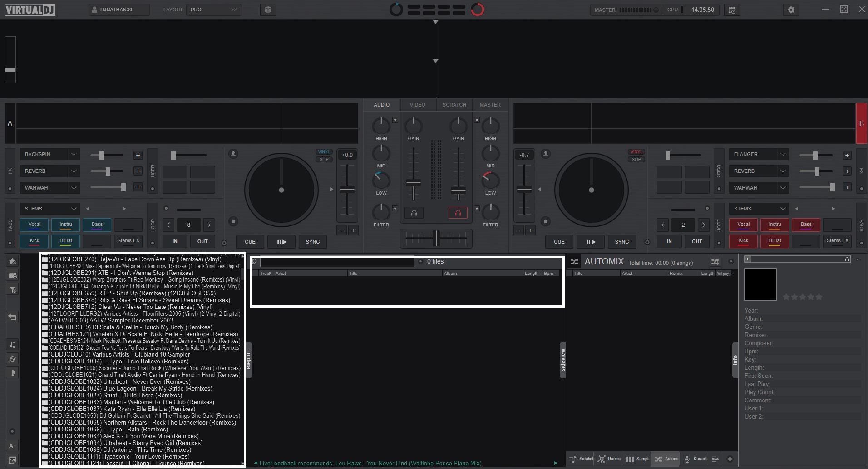Show music files with the note icon
Viewport: 868px width, 469px height.
click(12, 345)
